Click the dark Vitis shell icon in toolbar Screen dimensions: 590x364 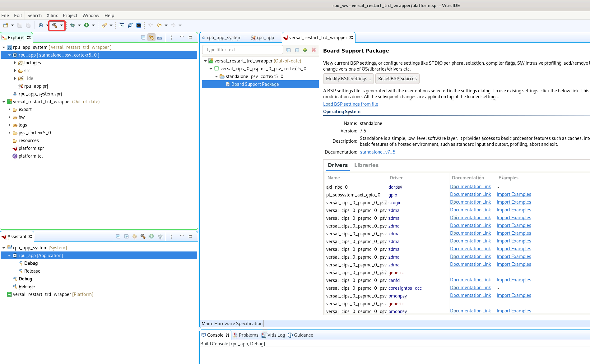(x=139, y=25)
